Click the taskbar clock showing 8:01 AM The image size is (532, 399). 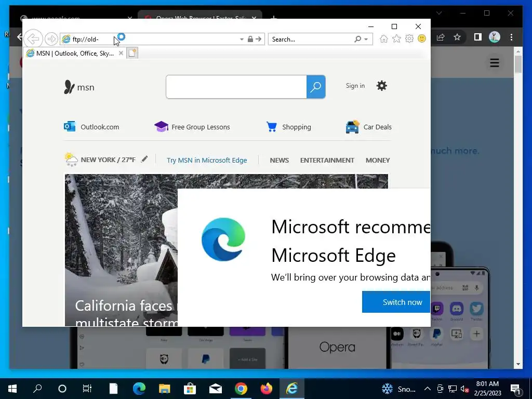coord(487,389)
